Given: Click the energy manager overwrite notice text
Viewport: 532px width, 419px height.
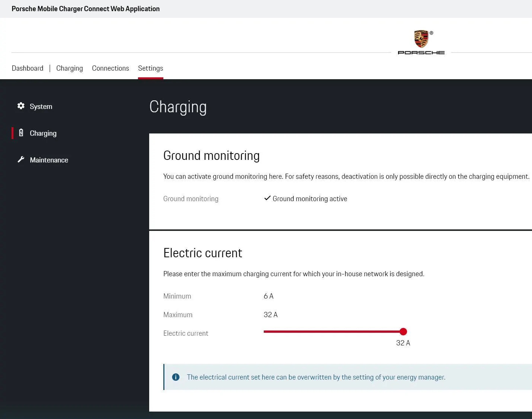Looking at the screenshot, I should 316,377.
